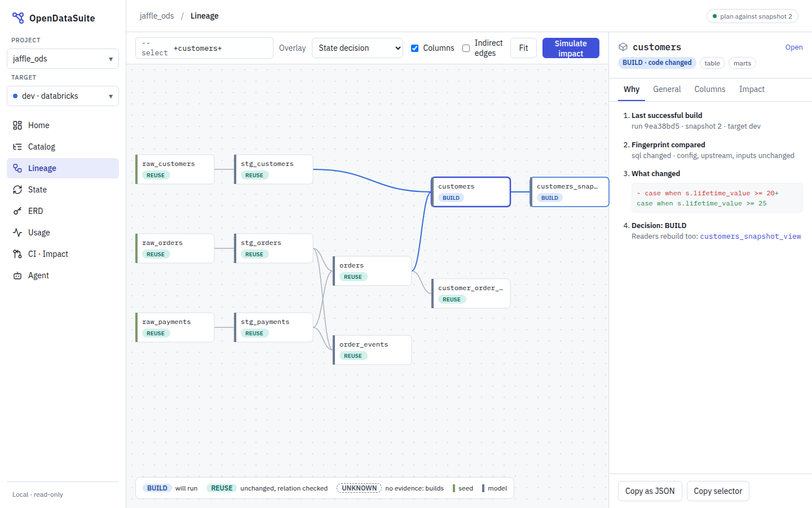Switch to the Impact tab

[x=752, y=89]
